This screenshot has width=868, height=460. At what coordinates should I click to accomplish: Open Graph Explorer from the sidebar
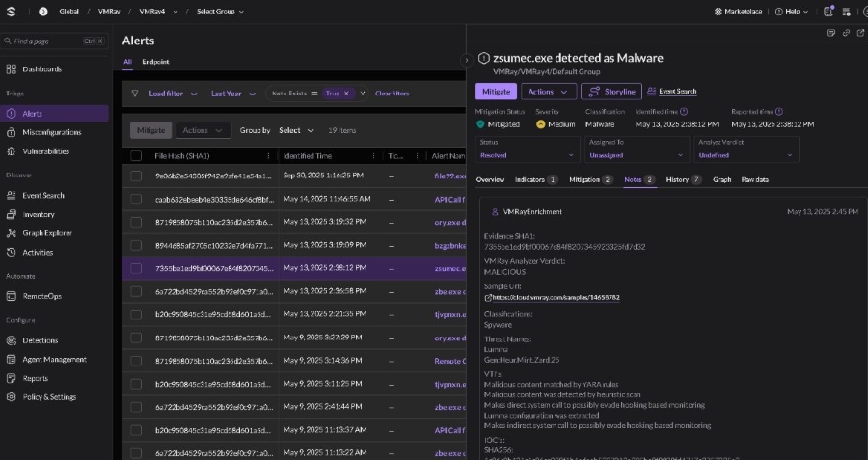(x=46, y=233)
